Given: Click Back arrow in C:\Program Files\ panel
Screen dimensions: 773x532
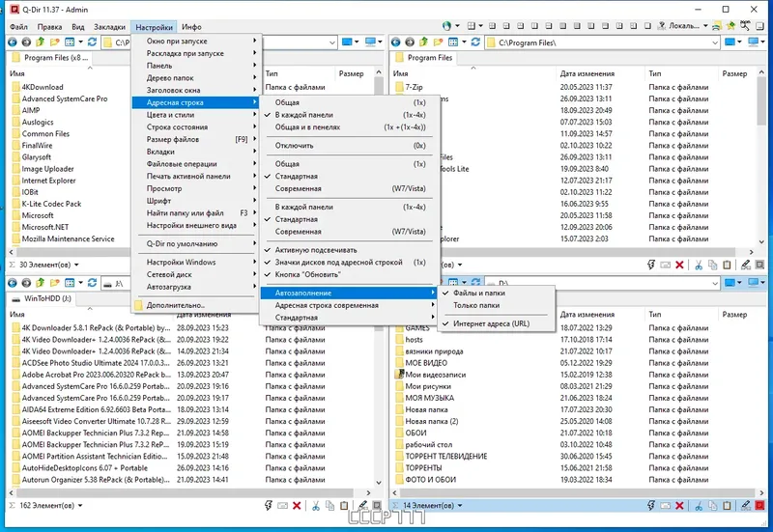Looking at the screenshot, I should (x=395, y=42).
